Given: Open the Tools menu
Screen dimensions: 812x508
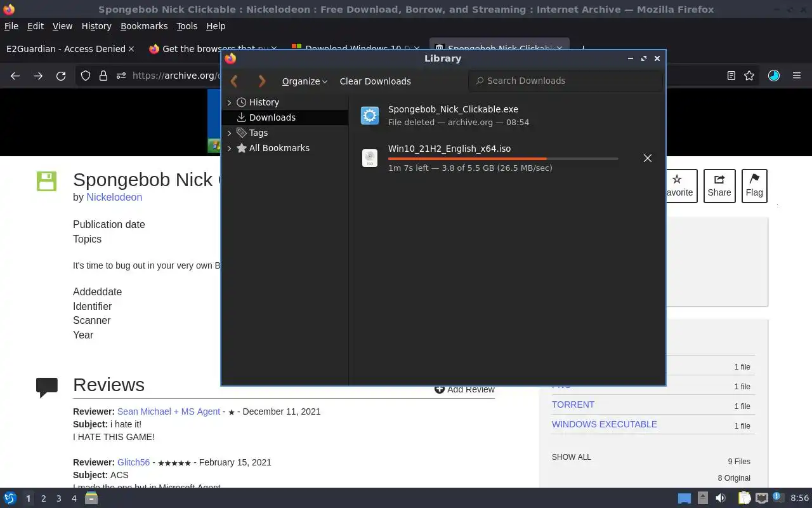Looking at the screenshot, I should [187, 26].
